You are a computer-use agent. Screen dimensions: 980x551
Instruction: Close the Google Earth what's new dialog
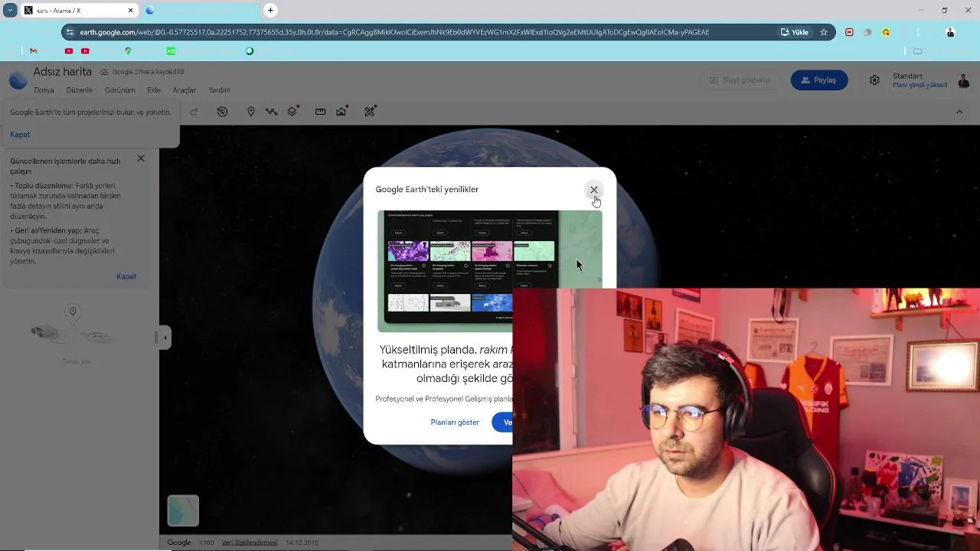tap(593, 190)
